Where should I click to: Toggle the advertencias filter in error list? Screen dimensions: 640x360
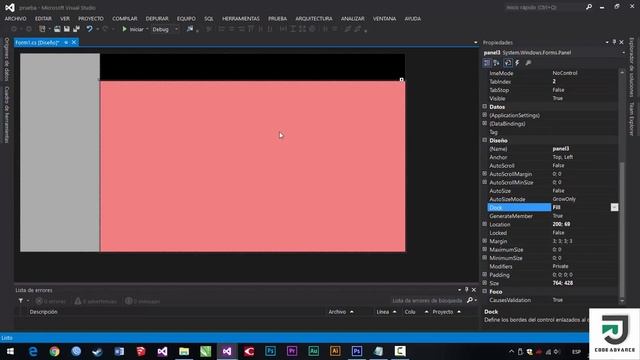[x=96, y=301]
